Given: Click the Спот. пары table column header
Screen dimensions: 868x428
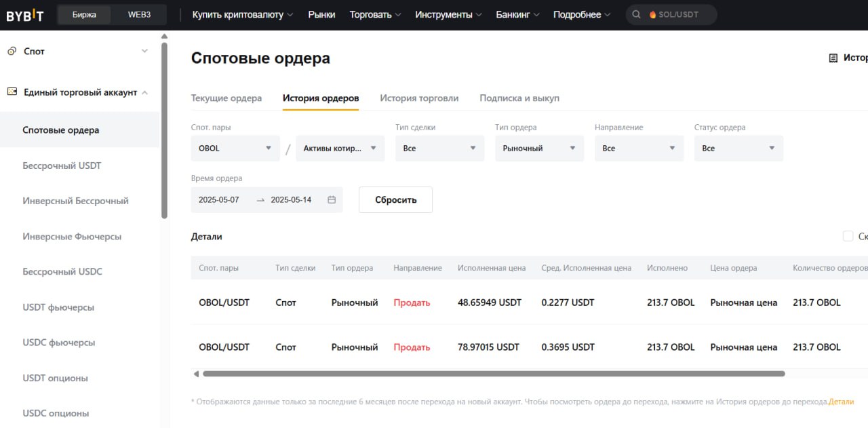Looking at the screenshot, I should point(218,268).
